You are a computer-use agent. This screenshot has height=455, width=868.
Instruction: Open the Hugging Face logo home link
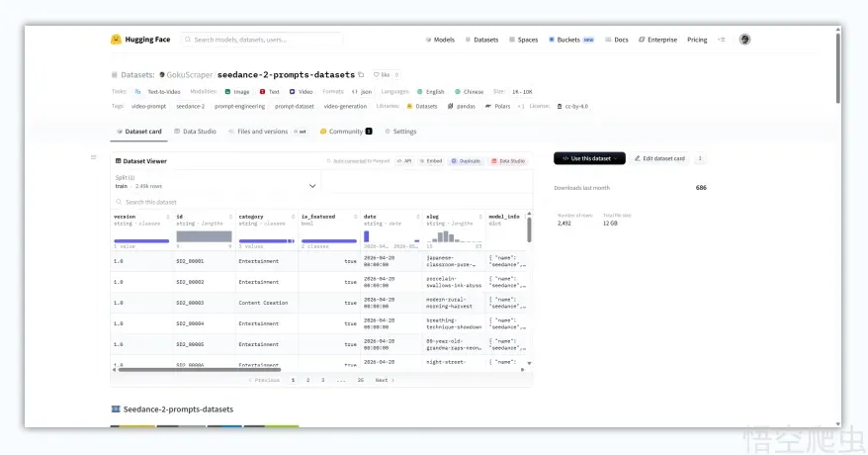point(140,40)
